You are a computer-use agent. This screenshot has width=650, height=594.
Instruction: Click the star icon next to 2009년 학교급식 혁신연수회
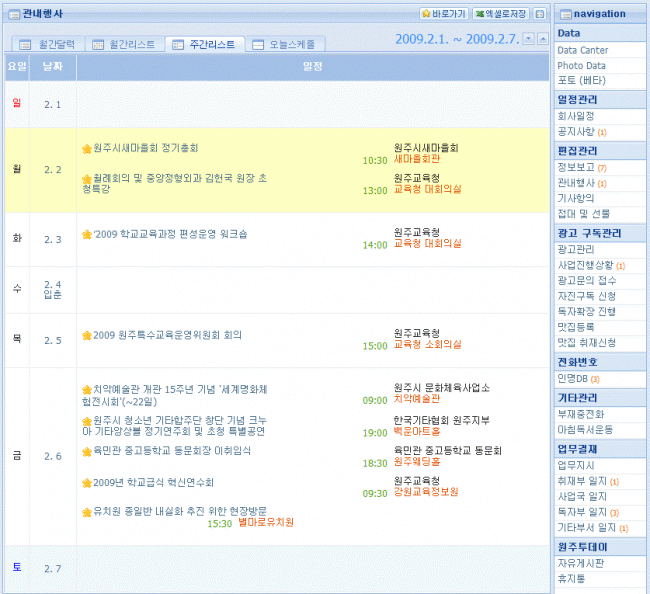(x=86, y=481)
